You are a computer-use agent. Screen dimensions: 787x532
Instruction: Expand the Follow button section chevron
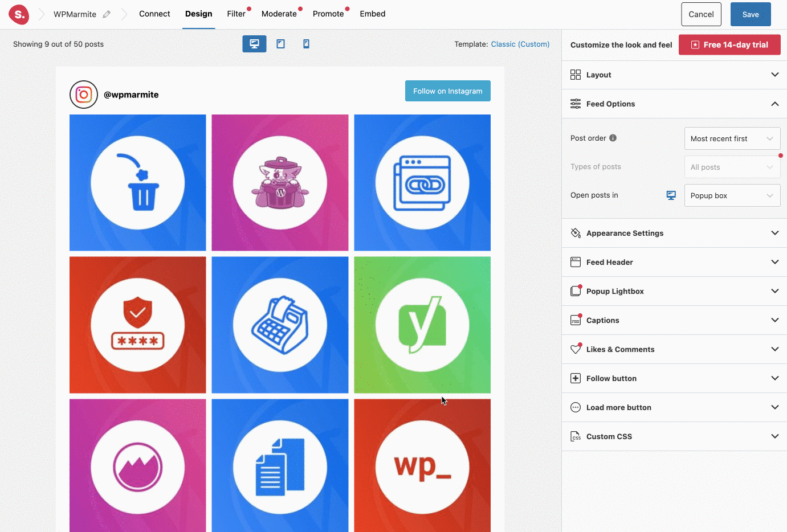coord(775,378)
